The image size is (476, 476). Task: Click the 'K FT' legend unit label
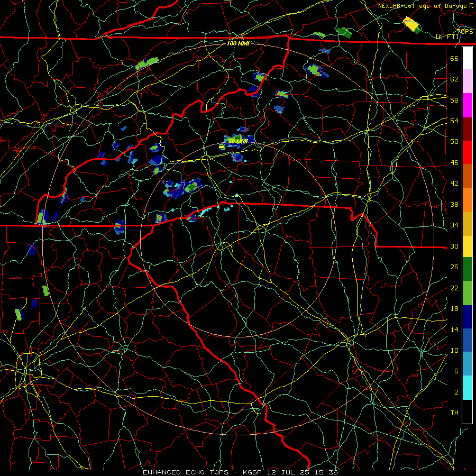click(447, 36)
